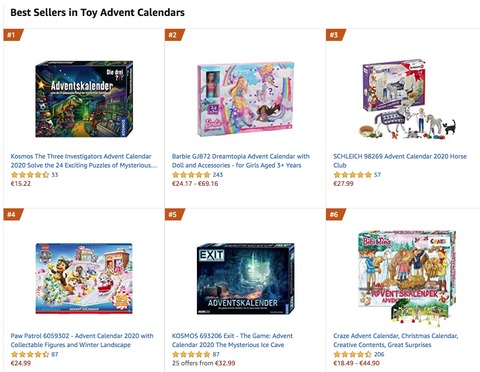
Task: Select the €24.17 - €69.16 price range
Action: click(195, 183)
